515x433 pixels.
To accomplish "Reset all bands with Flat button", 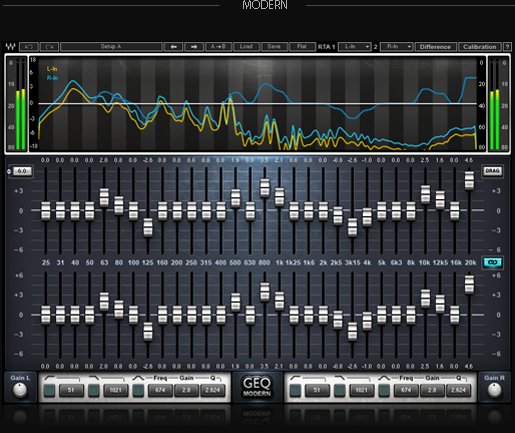I will click(302, 47).
